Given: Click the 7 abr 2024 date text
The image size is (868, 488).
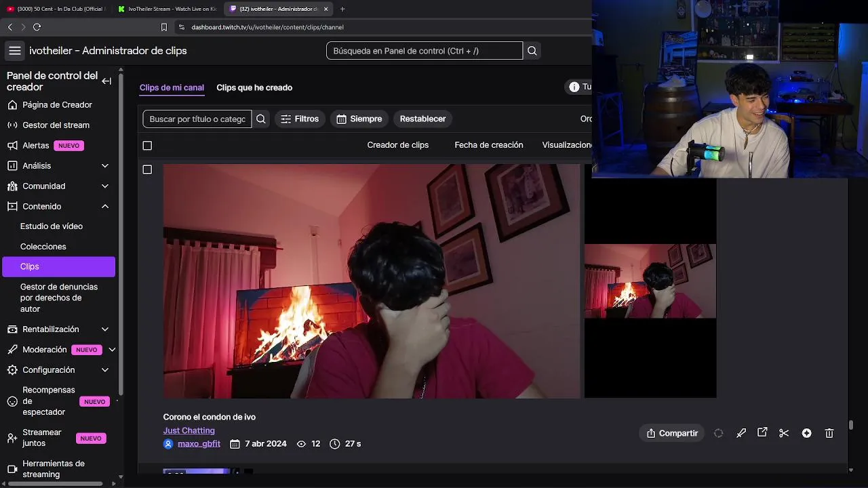Looking at the screenshot, I should [265, 444].
